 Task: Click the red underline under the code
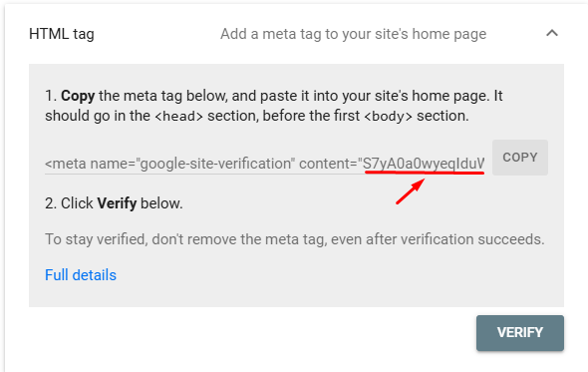(425, 173)
